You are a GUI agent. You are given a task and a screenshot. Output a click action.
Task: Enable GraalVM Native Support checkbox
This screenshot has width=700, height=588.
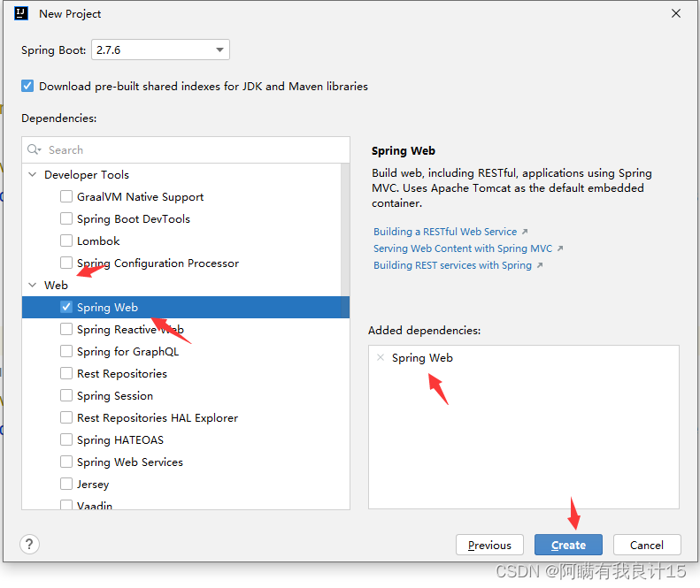click(66, 196)
